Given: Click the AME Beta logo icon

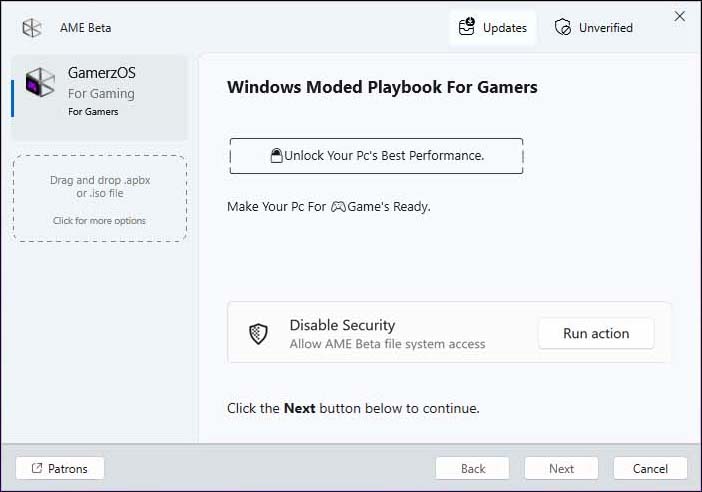Looking at the screenshot, I should coord(32,28).
